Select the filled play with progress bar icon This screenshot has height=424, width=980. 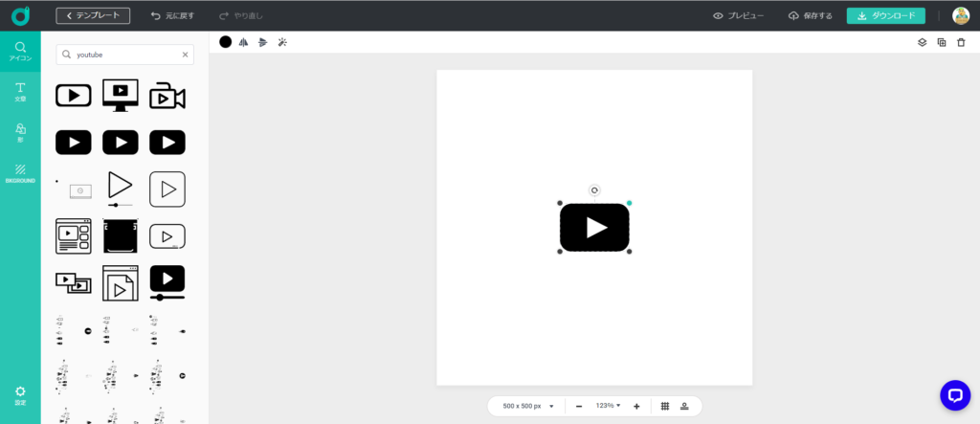click(167, 283)
